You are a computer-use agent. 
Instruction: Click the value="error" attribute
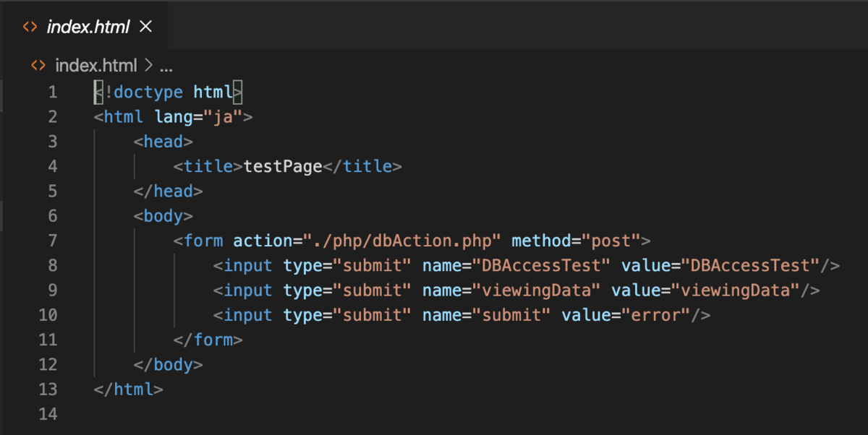(x=626, y=315)
